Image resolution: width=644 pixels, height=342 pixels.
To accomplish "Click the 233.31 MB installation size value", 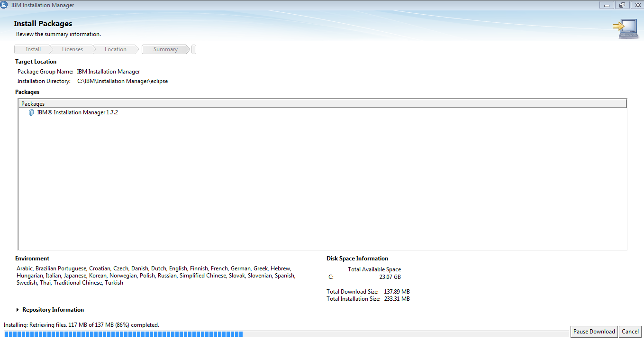I will pyautogui.click(x=397, y=299).
